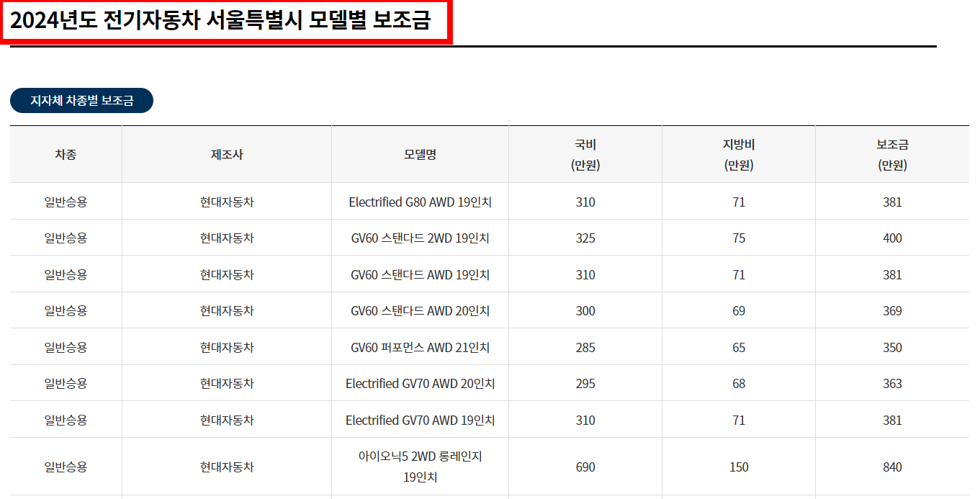
Task: Select model GV60 스탠다드 2WD 19인치
Action: (x=420, y=238)
